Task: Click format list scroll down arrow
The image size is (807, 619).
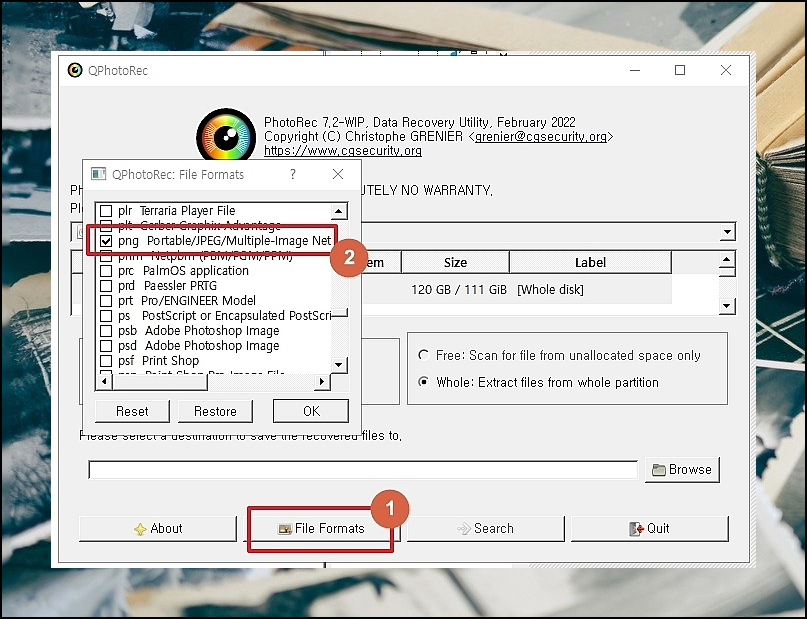Action: pyautogui.click(x=339, y=365)
